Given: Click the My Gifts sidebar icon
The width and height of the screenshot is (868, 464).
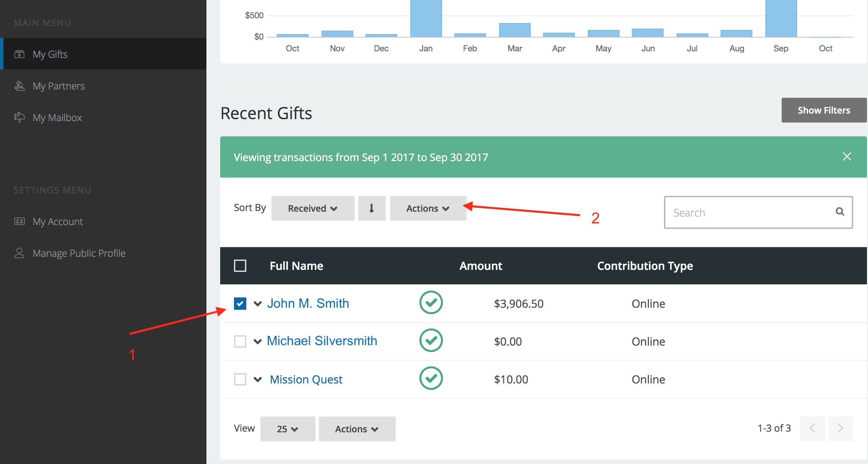Looking at the screenshot, I should click(x=19, y=54).
